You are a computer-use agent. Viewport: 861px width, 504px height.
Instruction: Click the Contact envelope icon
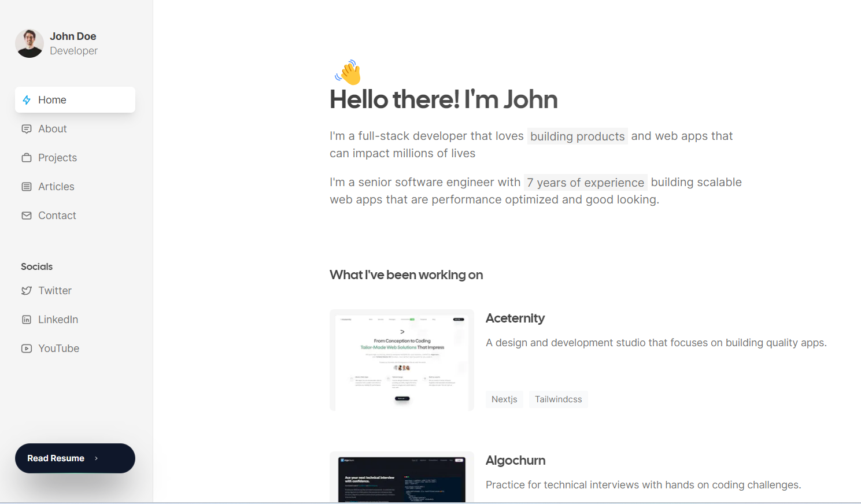point(27,216)
